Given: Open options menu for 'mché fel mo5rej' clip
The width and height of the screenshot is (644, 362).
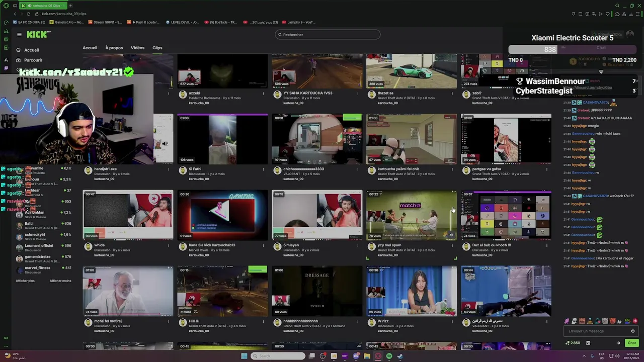Looking at the screenshot, I should pyautogui.click(x=169, y=321).
